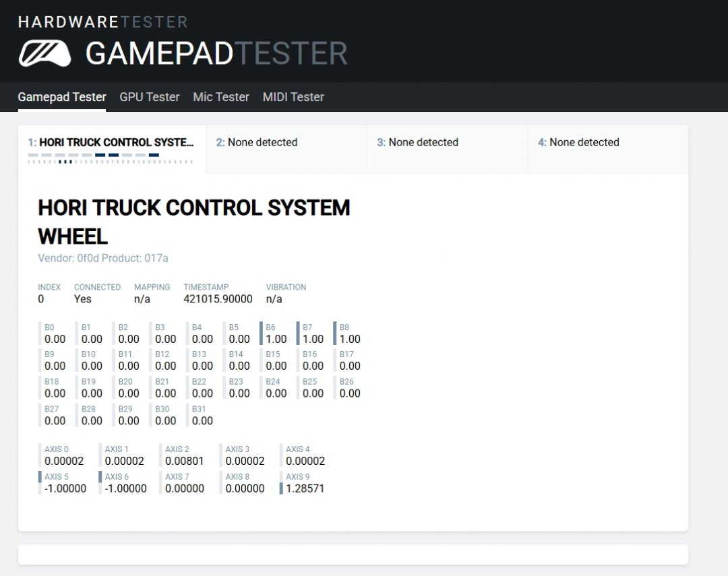Click the B0 button indicator
The width and height of the screenshot is (728, 576).
click(54, 333)
